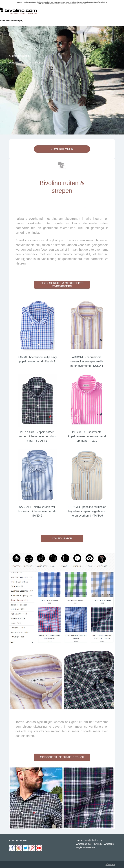
Task: Open the Facebook social icon
Action: pyautogui.click(x=12, y=848)
